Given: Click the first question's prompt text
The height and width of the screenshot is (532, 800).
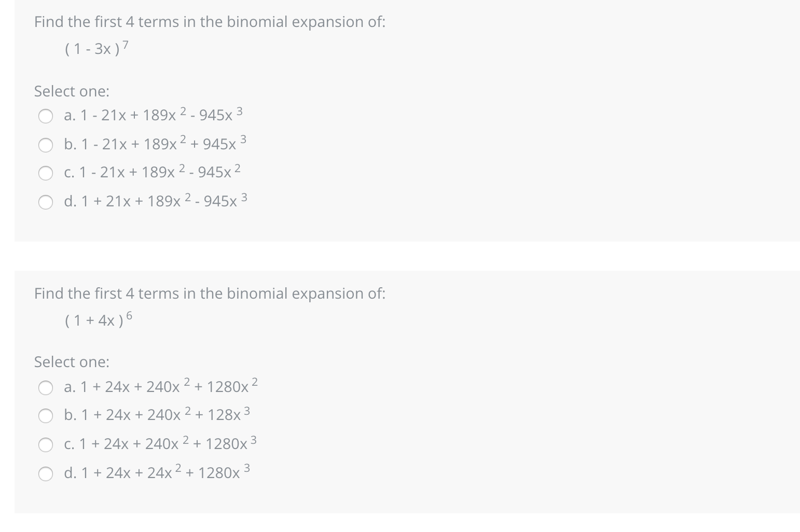Looking at the screenshot, I should pos(209,22).
